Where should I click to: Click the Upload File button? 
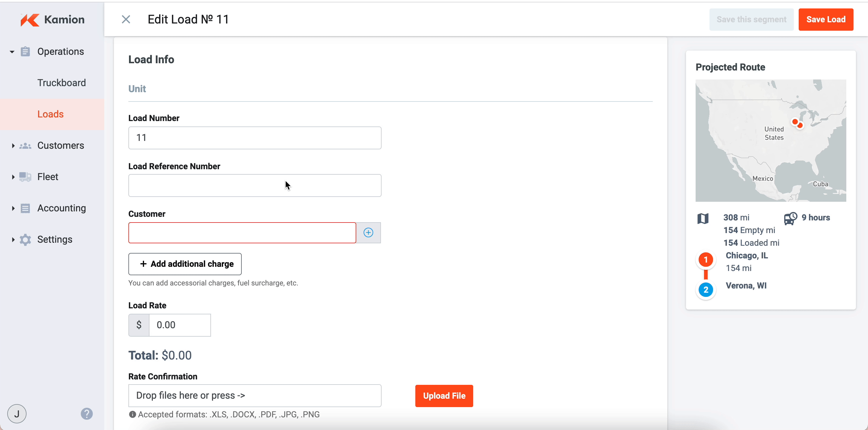coord(444,396)
